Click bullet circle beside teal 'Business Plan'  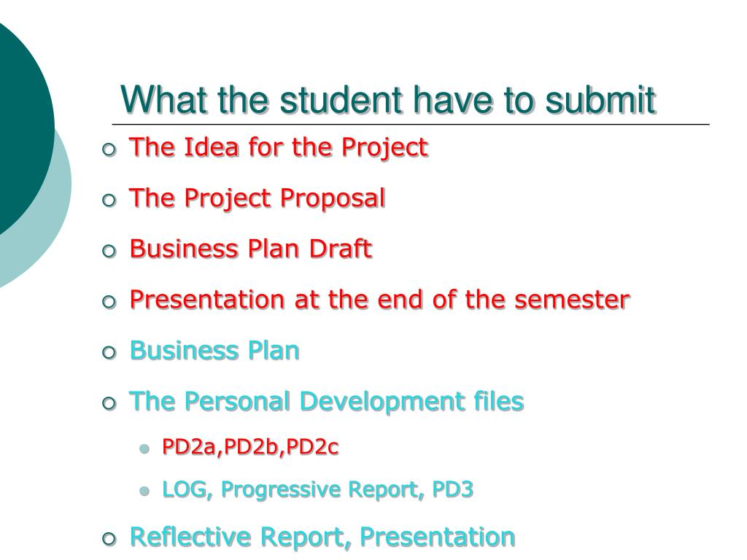(109, 353)
